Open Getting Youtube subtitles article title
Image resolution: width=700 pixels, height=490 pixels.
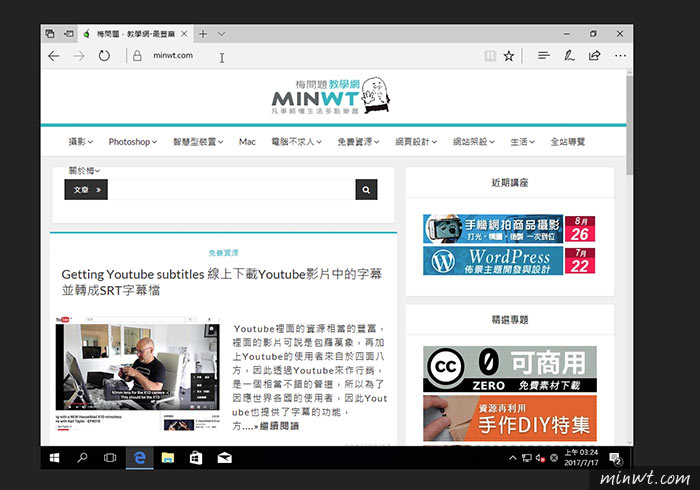point(222,282)
